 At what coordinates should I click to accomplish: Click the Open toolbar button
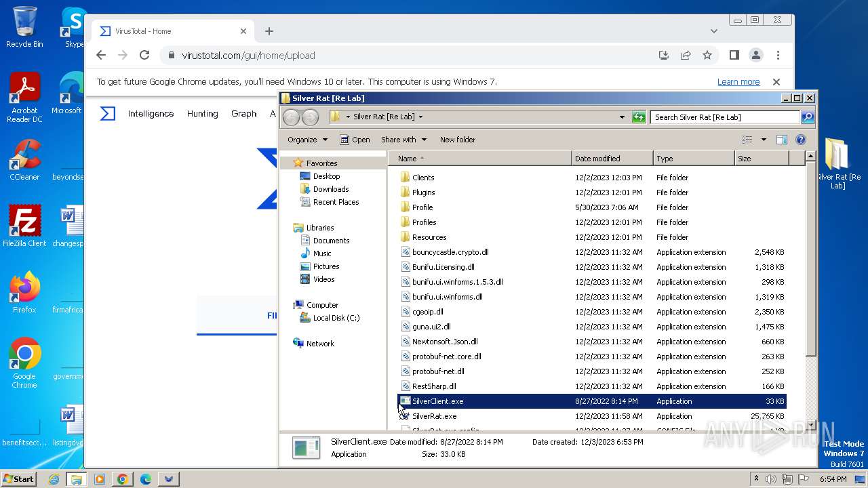[355, 140]
